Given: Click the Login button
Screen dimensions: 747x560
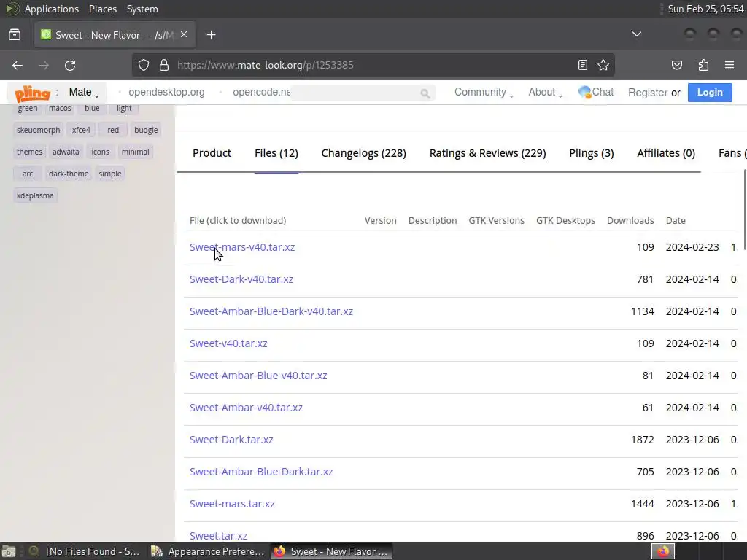Looking at the screenshot, I should pyautogui.click(x=710, y=93).
